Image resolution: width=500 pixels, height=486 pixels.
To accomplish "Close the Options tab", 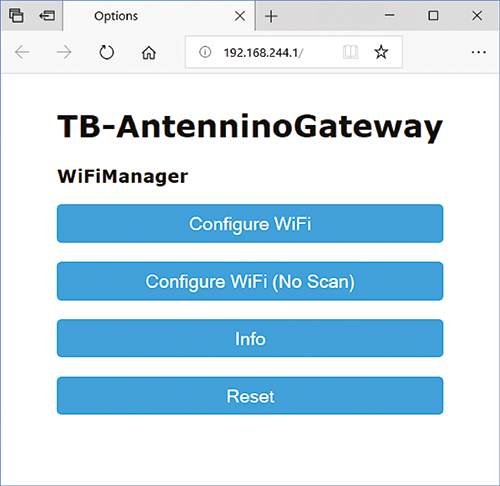I will point(240,16).
